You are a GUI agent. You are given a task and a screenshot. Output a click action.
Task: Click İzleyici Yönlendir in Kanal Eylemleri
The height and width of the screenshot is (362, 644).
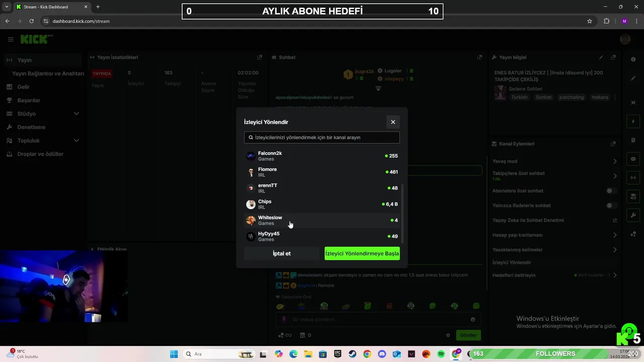click(512, 262)
